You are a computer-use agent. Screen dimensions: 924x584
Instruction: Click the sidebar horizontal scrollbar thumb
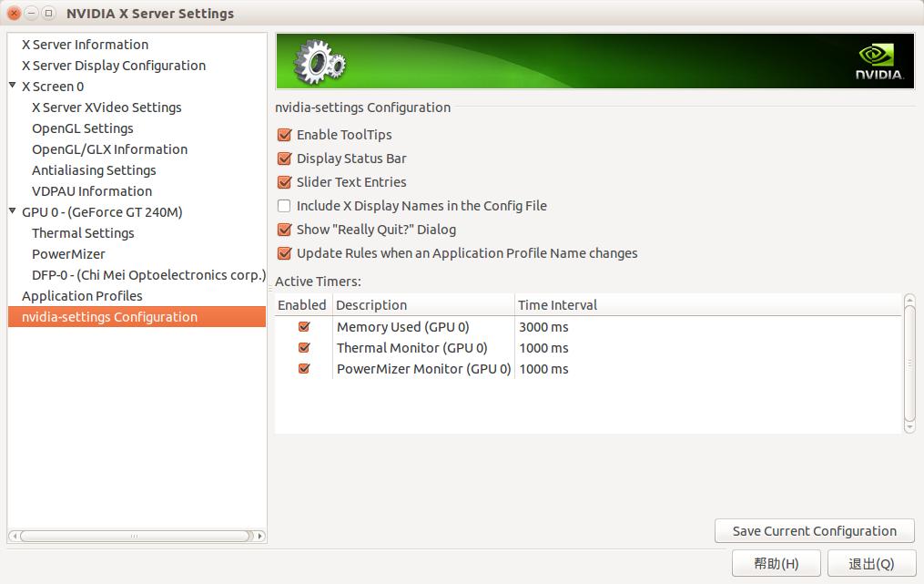click(x=135, y=537)
